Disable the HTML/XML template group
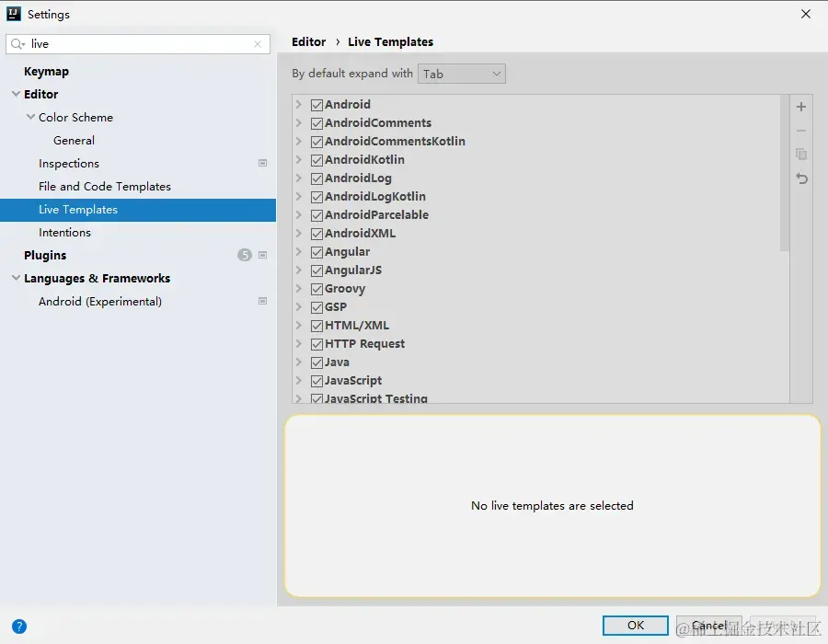The image size is (828, 644). tap(316, 326)
